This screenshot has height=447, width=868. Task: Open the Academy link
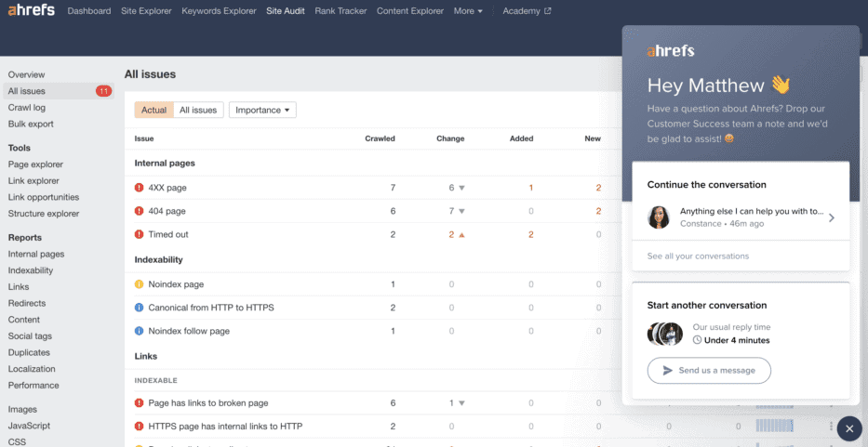pyautogui.click(x=527, y=11)
